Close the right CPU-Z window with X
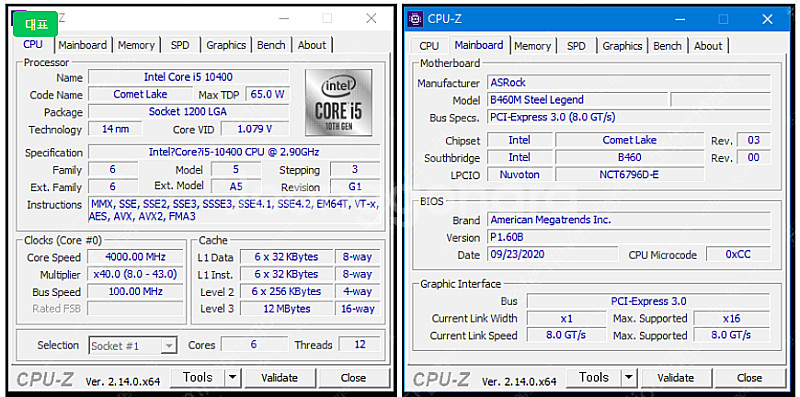800x397 pixels. (x=767, y=19)
